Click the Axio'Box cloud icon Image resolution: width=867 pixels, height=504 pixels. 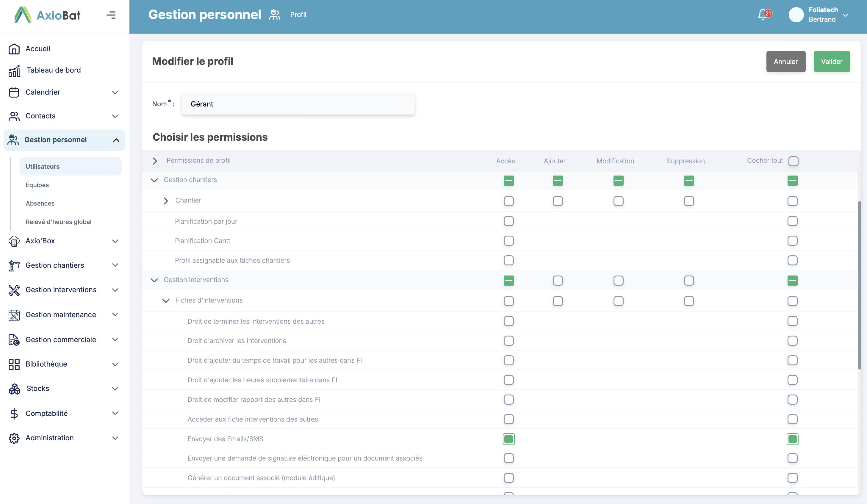coord(14,241)
